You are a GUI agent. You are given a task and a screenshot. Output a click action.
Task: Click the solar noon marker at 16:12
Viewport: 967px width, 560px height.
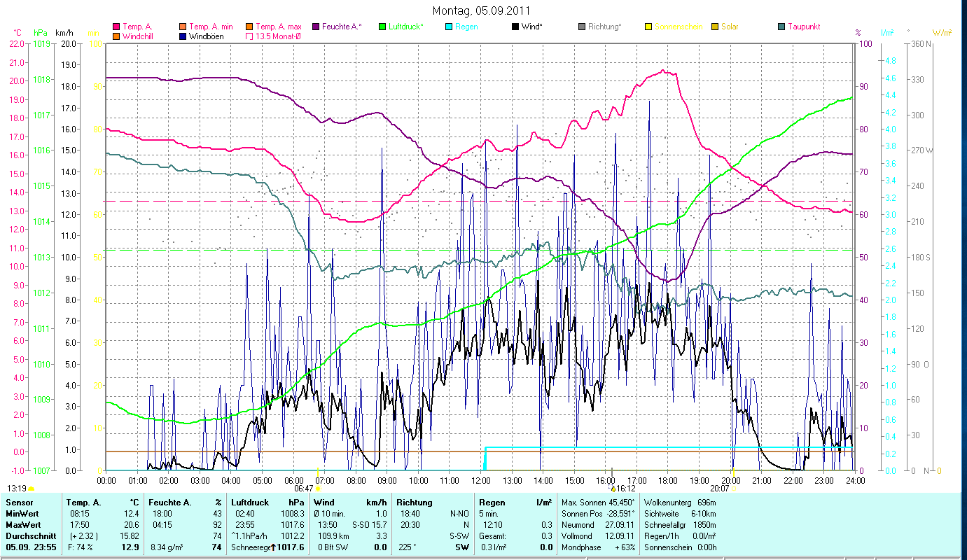613,489
